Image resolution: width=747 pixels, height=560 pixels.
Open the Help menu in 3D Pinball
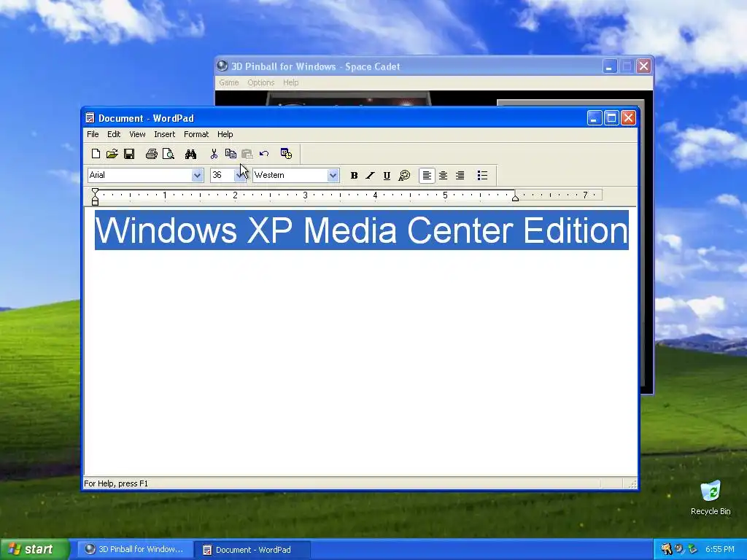(x=290, y=82)
